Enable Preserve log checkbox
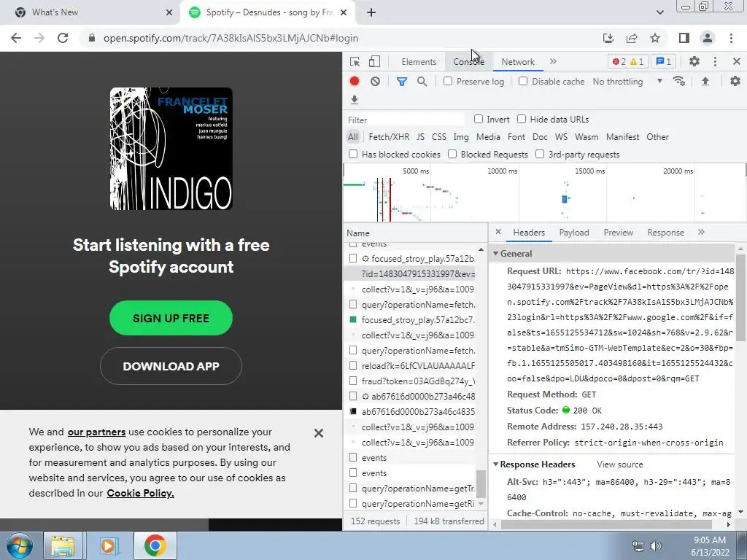The image size is (747, 560). [x=448, y=81]
